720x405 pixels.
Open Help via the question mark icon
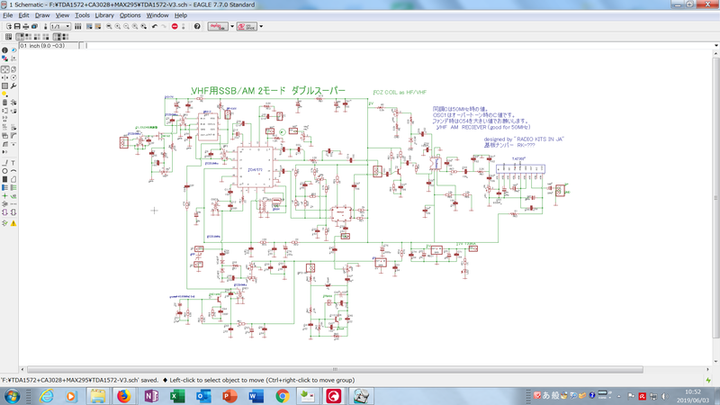[x=195, y=27]
